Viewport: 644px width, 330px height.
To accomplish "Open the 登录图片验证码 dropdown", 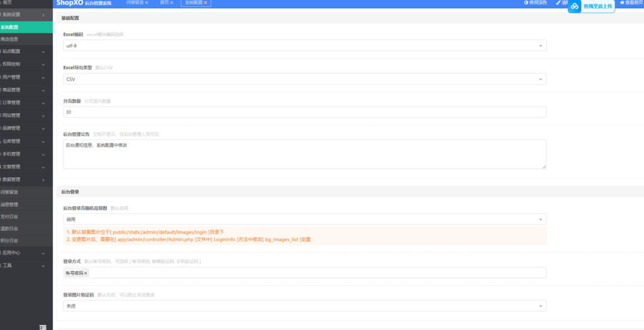I will 304,306.
